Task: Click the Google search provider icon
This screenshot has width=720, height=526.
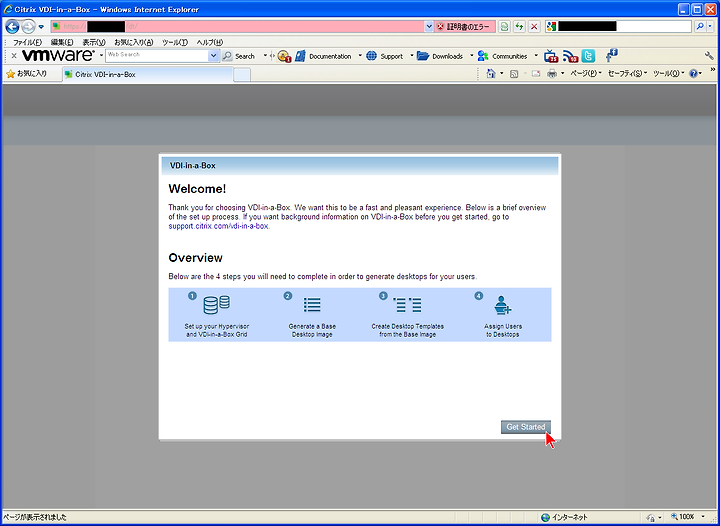Action: point(551,27)
